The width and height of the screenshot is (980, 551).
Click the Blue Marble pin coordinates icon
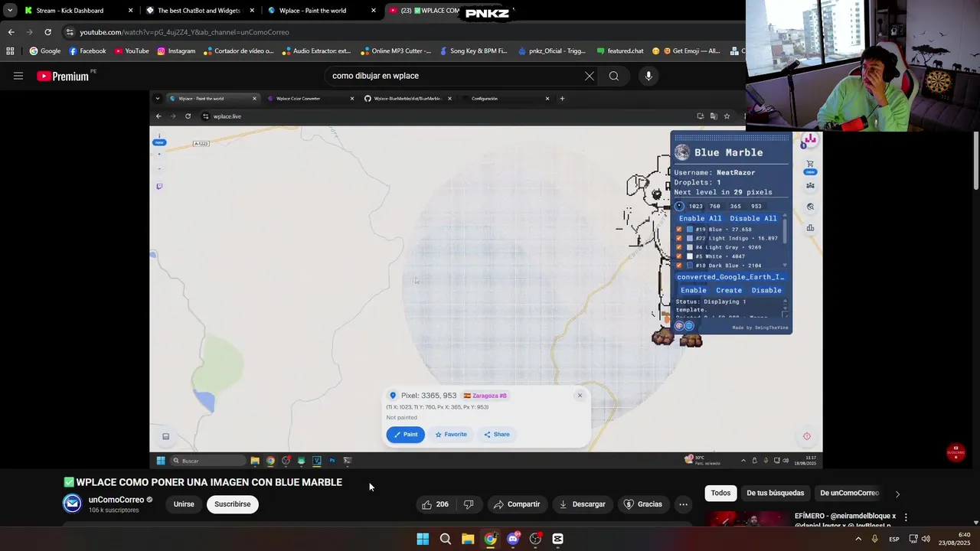tap(679, 206)
